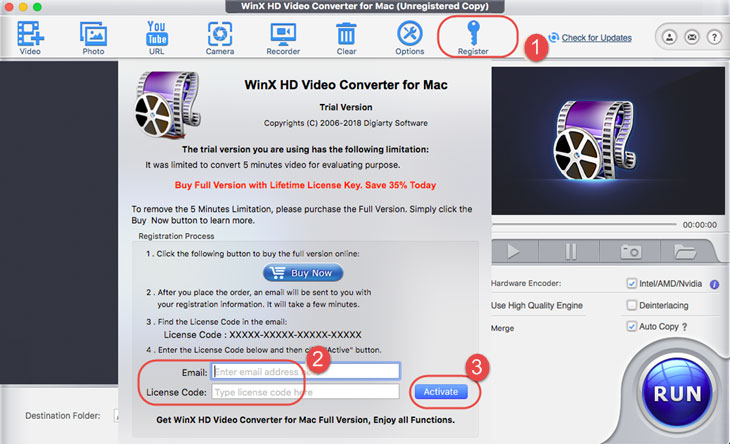Click the Merge option
730x444 pixels.
(502, 328)
